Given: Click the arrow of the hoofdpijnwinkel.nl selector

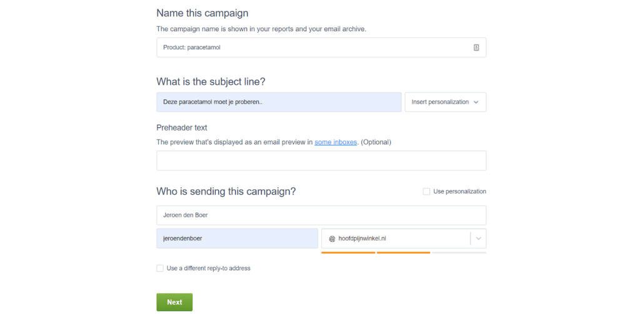Looking at the screenshot, I should pos(478,238).
